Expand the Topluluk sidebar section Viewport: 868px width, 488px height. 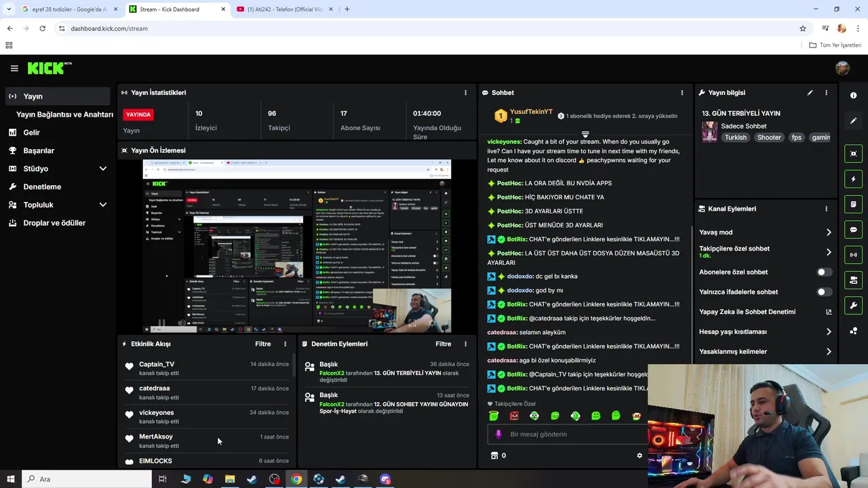(x=102, y=205)
